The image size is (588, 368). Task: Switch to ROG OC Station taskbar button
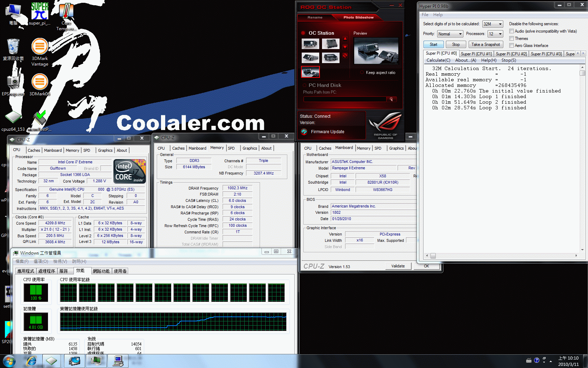pos(74,361)
